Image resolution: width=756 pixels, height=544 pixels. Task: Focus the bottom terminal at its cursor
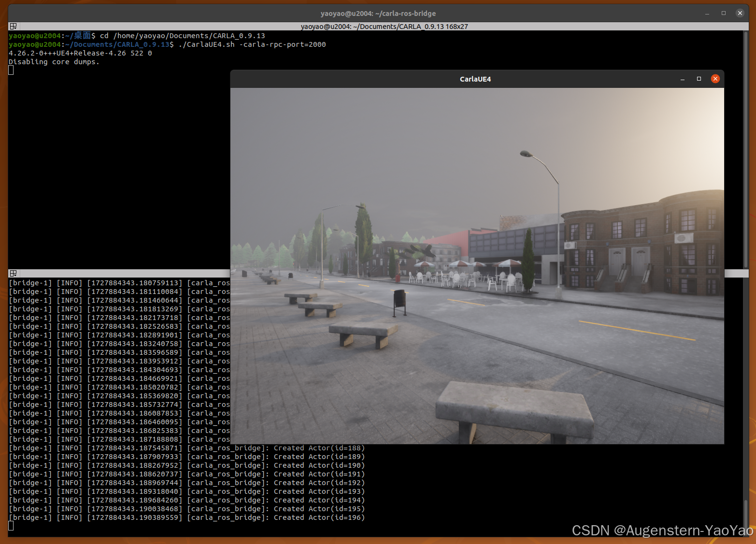pos(11,526)
